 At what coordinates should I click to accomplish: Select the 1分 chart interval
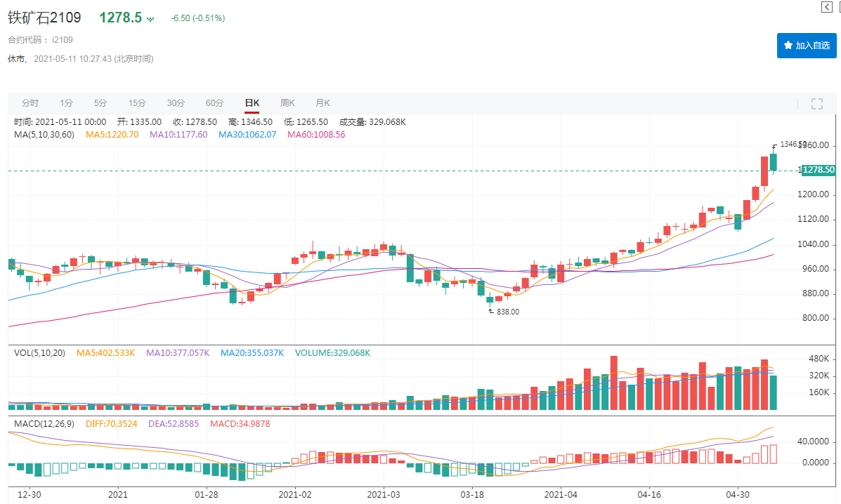(66, 103)
